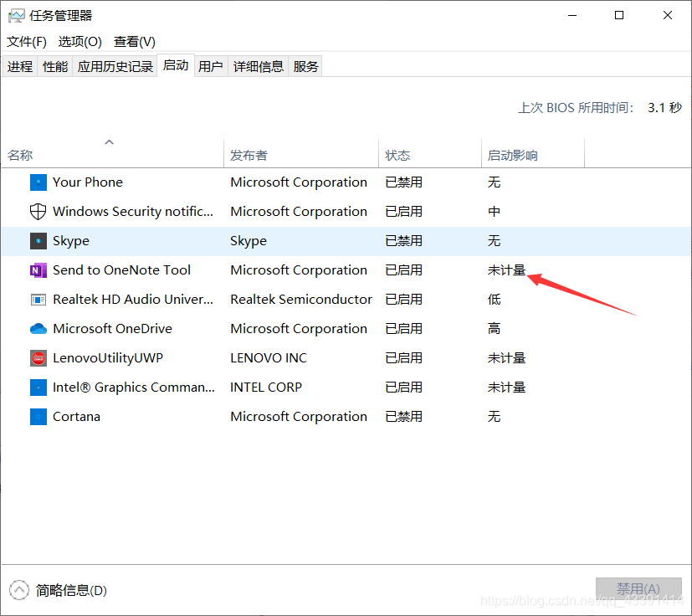Open the 文件(F) menu
692x616 pixels.
[27, 42]
